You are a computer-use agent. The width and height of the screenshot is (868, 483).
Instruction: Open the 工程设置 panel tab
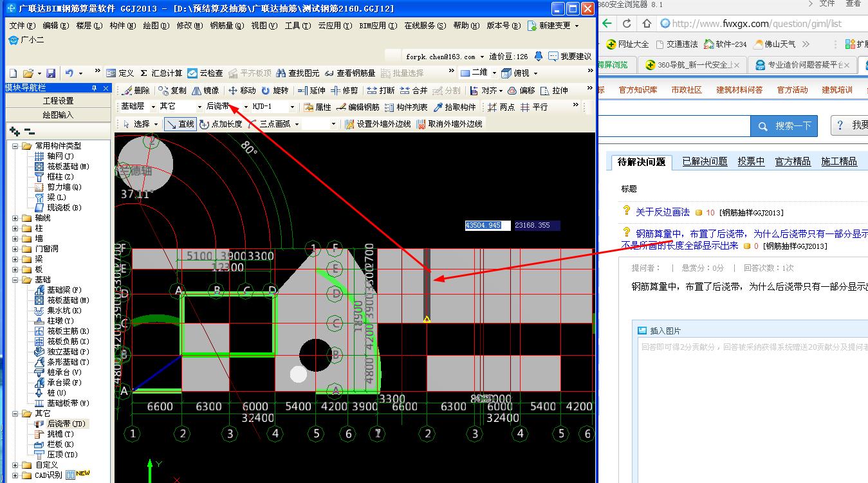pos(59,101)
